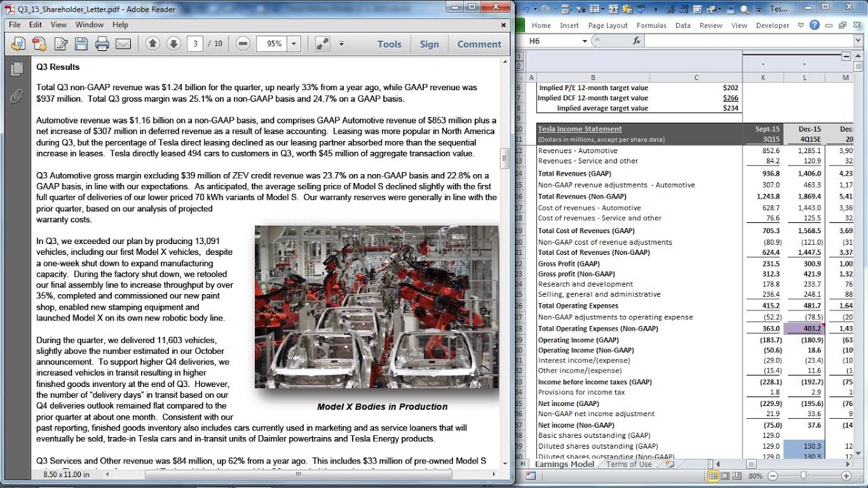Viewport: 868px width, 488px height.
Task: Open the Data ribbon tab
Action: coord(683,25)
